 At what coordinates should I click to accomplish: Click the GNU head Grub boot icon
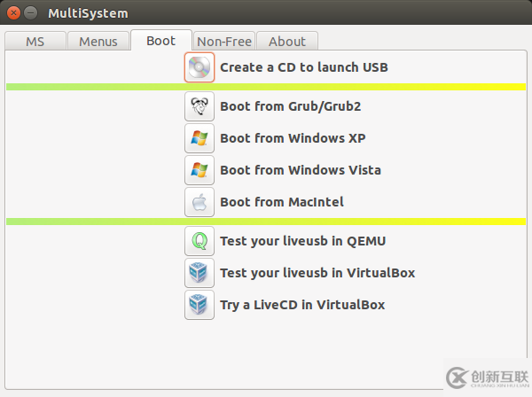coord(199,106)
